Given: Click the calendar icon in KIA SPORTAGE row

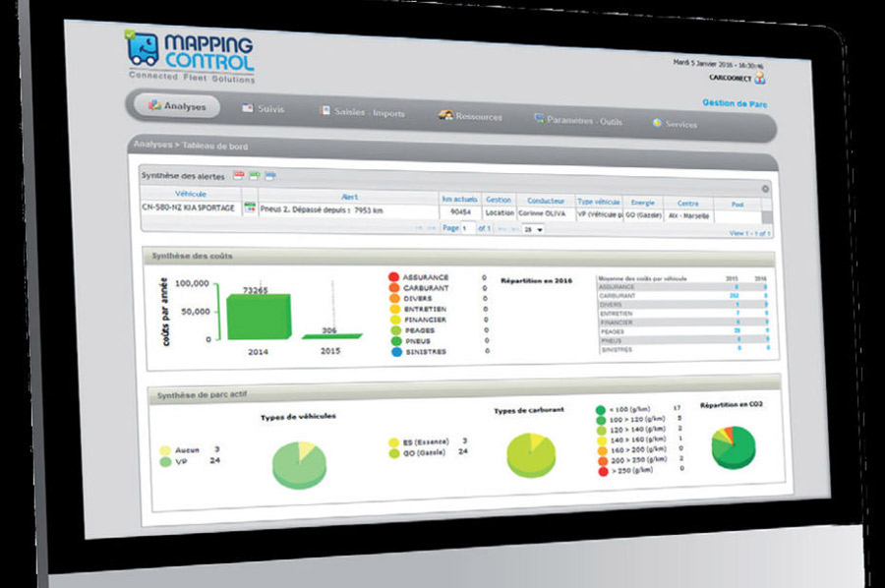Looking at the screenshot, I should (250, 208).
